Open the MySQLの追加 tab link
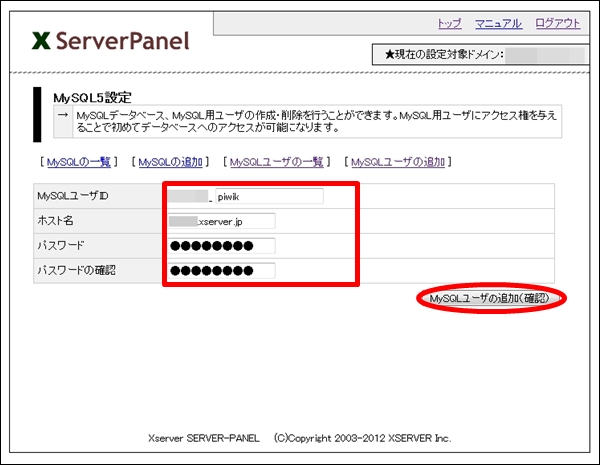This screenshot has height=465, width=600. click(x=170, y=162)
